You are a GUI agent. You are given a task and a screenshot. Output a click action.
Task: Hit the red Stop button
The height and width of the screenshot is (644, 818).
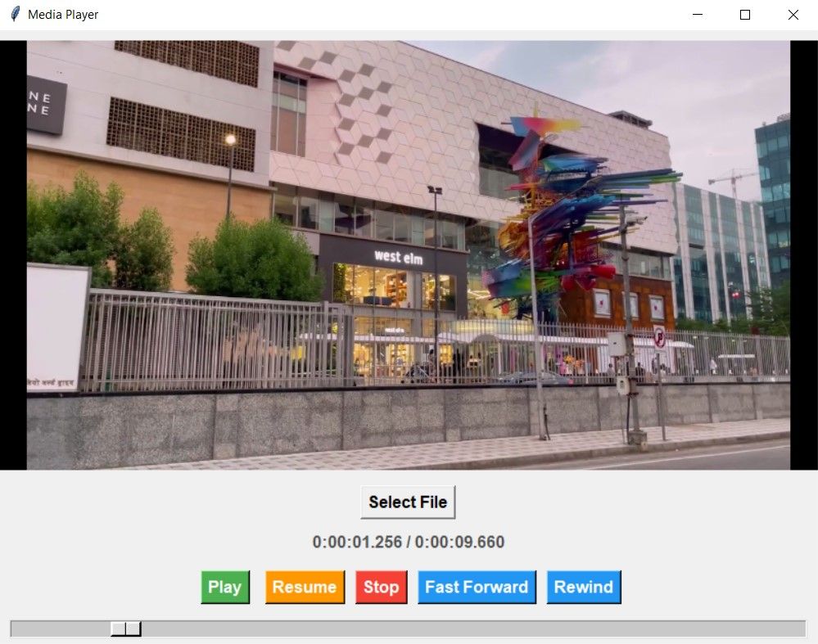coord(381,586)
